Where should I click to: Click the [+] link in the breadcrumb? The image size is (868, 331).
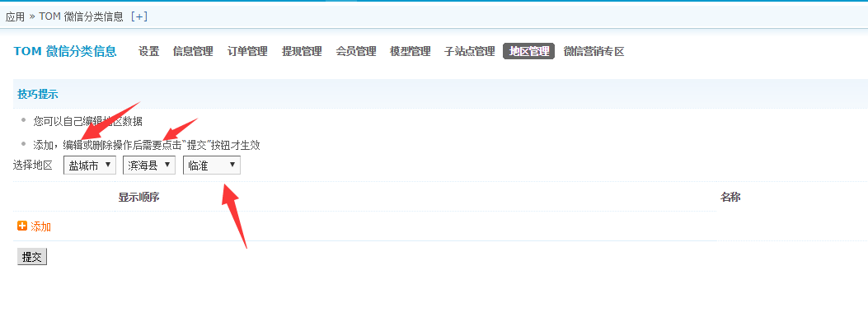point(139,16)
